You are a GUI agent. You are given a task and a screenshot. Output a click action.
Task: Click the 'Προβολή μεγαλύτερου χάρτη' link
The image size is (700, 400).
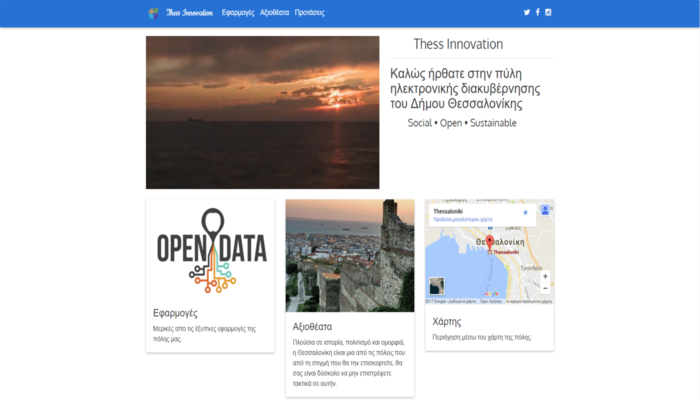point(462,219)
